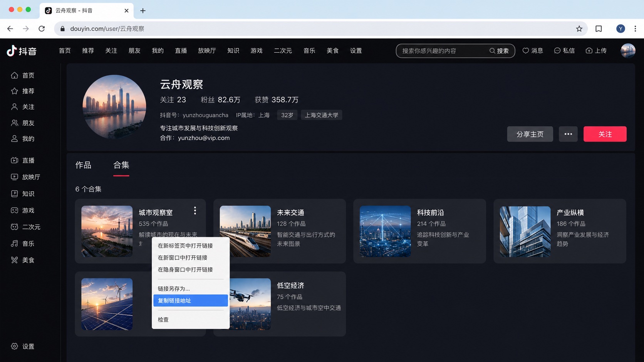Open a new browser tab
This screenshot has height=362, width=644.
143,10
